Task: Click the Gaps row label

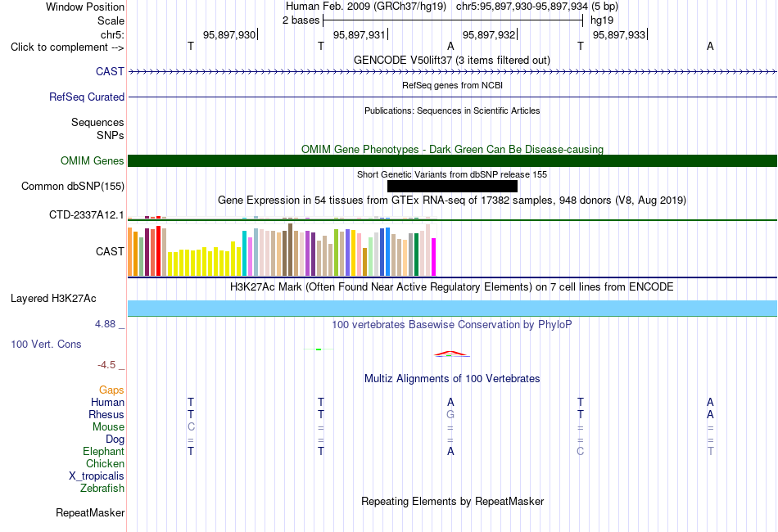Action: click(x=111, y=390)
